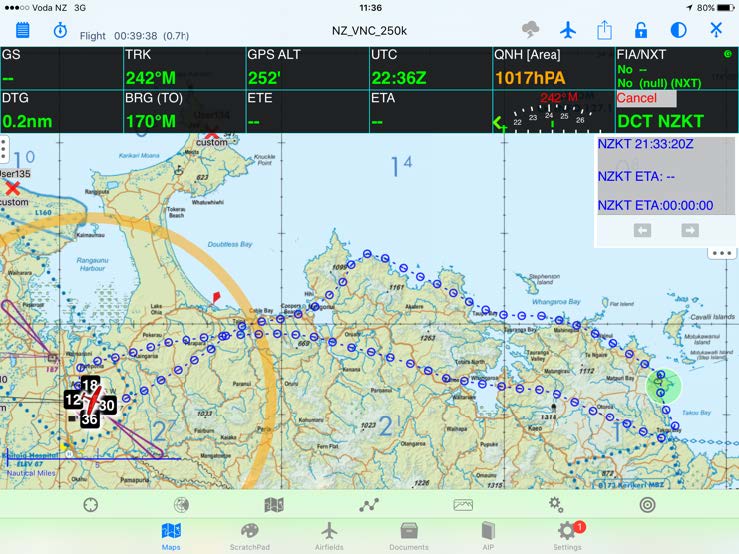Go to next waypoint with right arrow
The width and height of the screenshot is (739, 554).
(690, 230)
